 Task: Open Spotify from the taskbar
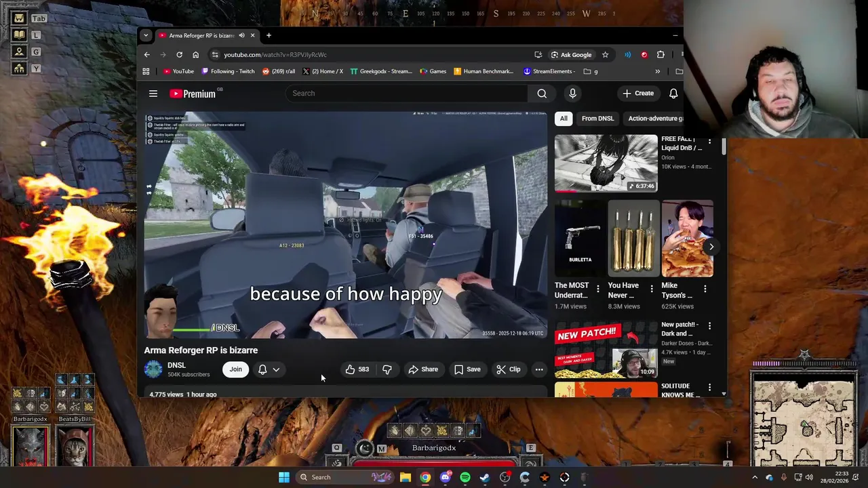[x=465, y=477]
